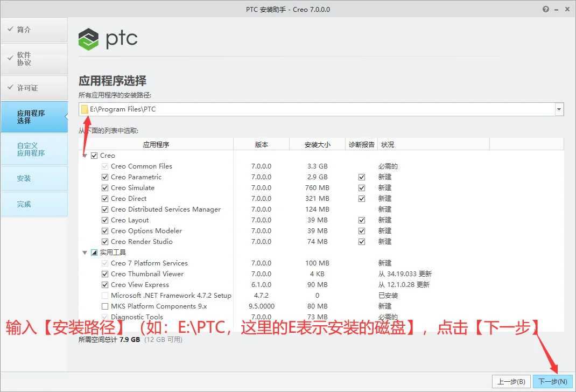Go to the 简介 step
Image resolution: width=576 pixels, height=392 pixels.
tap(34, 30)
